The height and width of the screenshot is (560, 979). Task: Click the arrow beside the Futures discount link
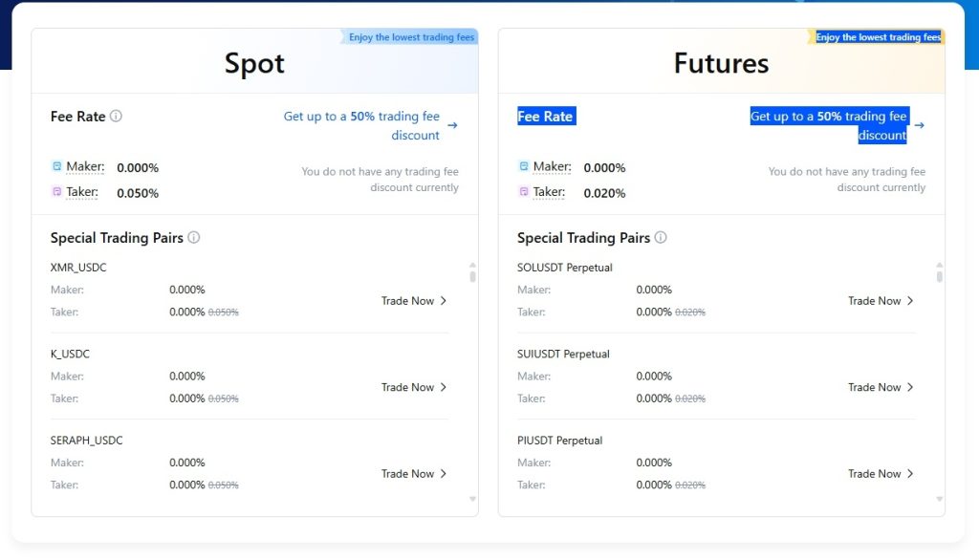[x=919, y=124]
